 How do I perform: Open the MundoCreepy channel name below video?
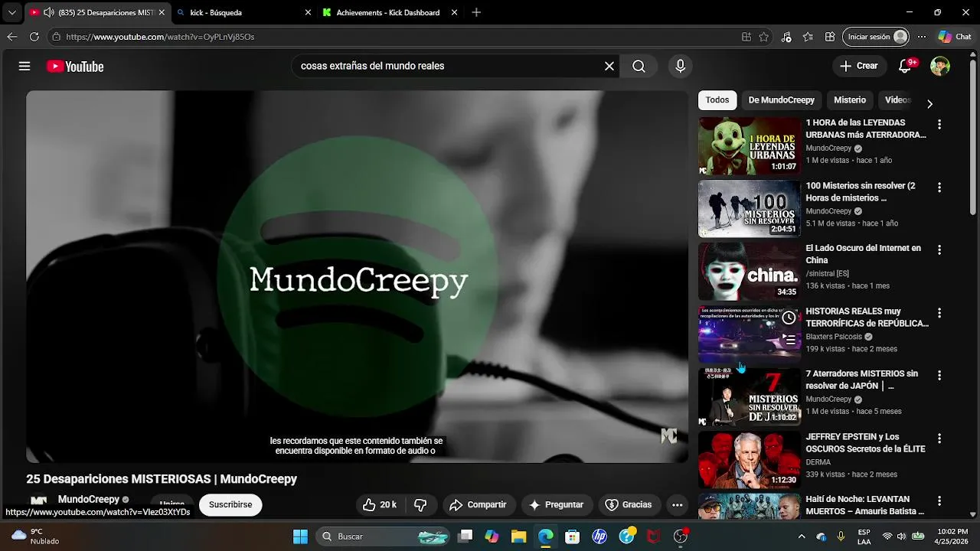point(89,499)
